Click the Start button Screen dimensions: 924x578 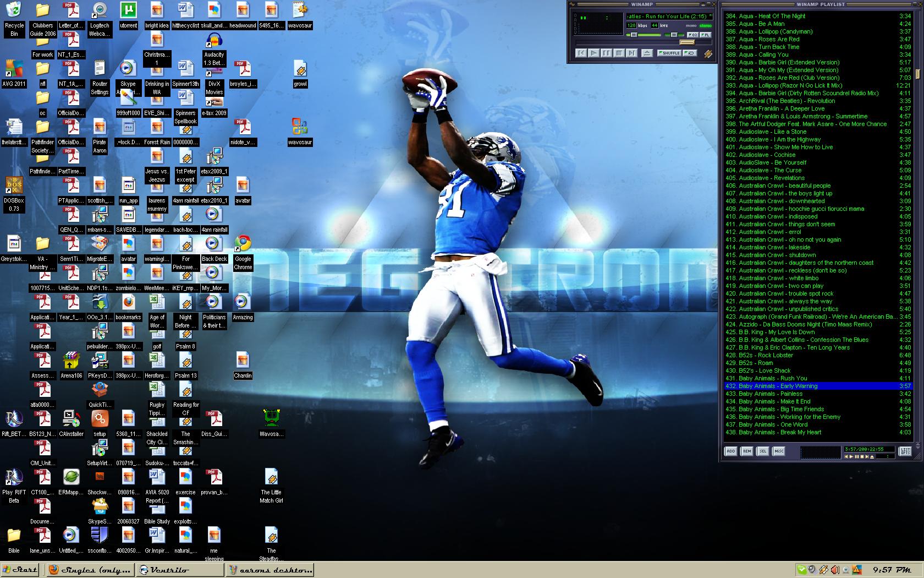pyautogui.click(x=20, y=570)
